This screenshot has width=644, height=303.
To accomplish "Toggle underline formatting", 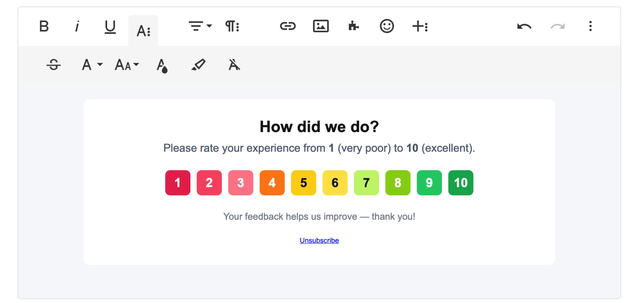I will [110, 27].
